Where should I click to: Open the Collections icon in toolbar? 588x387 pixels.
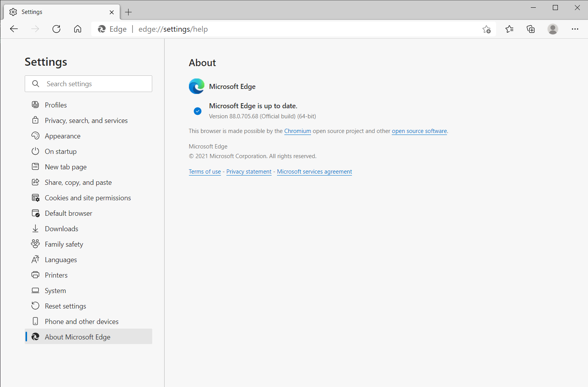pyautogui.click(x=531, y=29)
